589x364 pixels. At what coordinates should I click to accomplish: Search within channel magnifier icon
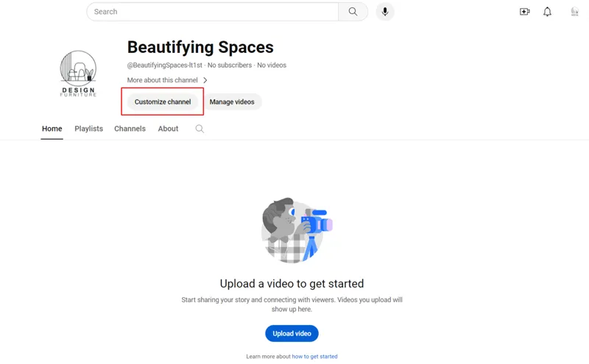tap(200, 129)
